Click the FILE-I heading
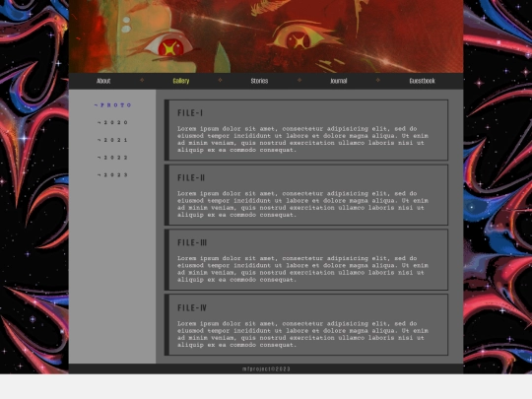532x399 pixels. tap(190, 113)
